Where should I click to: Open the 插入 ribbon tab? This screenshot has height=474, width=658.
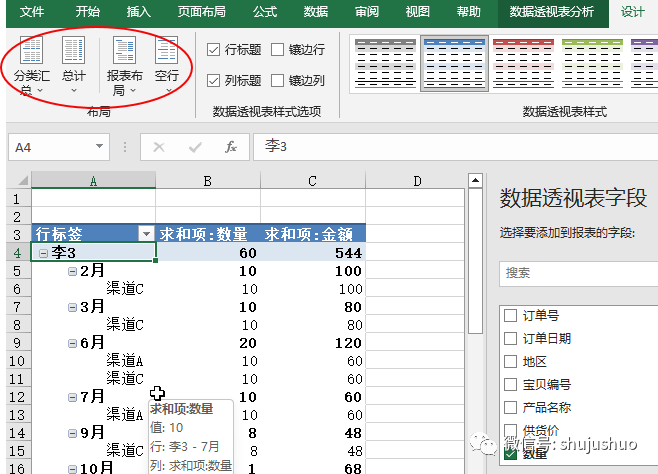click(139, 12)
